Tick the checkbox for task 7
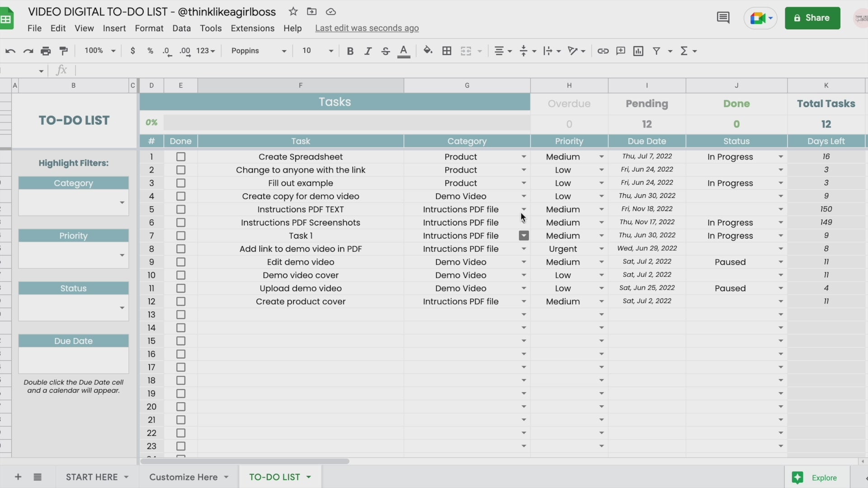The height and width of the screenshot is (488, 868). click(x=181, y=236)
